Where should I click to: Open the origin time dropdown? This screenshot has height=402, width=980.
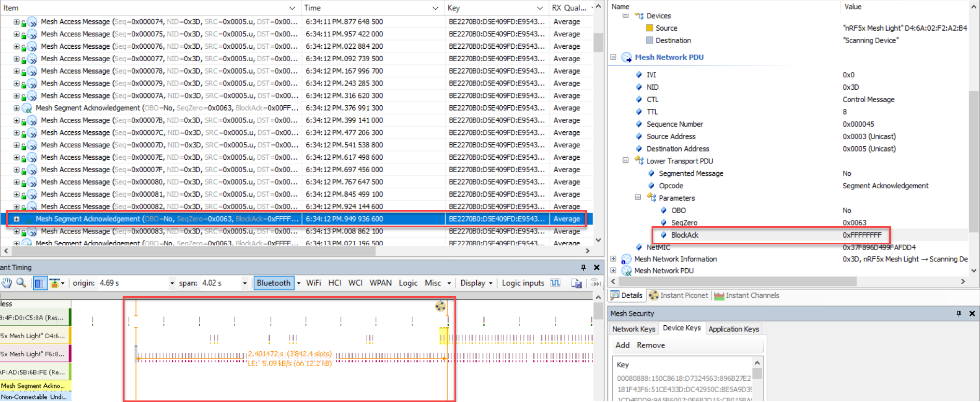coord(172,283)
